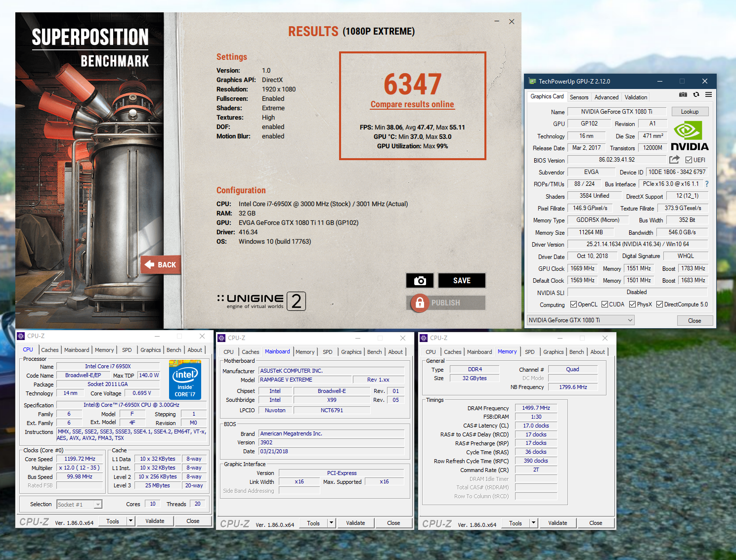Screen dimensions: 736x560
Task: Click the BIOS version value 3902
Action: (x=332, y=442)
